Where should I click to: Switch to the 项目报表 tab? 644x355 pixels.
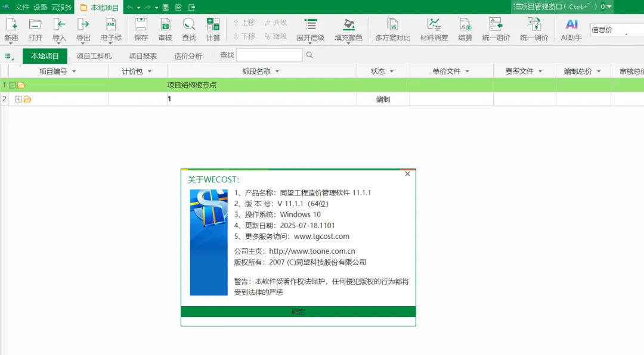click(x=143, y=56)
